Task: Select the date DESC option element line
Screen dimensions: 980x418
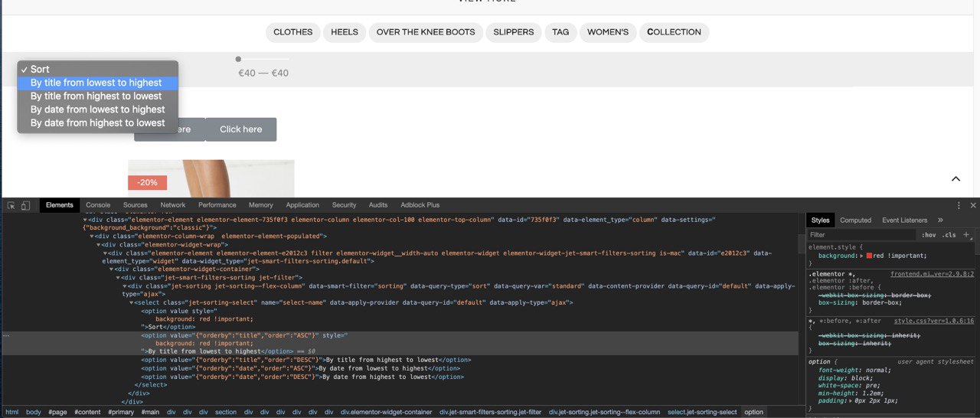Action: (302, 377)
